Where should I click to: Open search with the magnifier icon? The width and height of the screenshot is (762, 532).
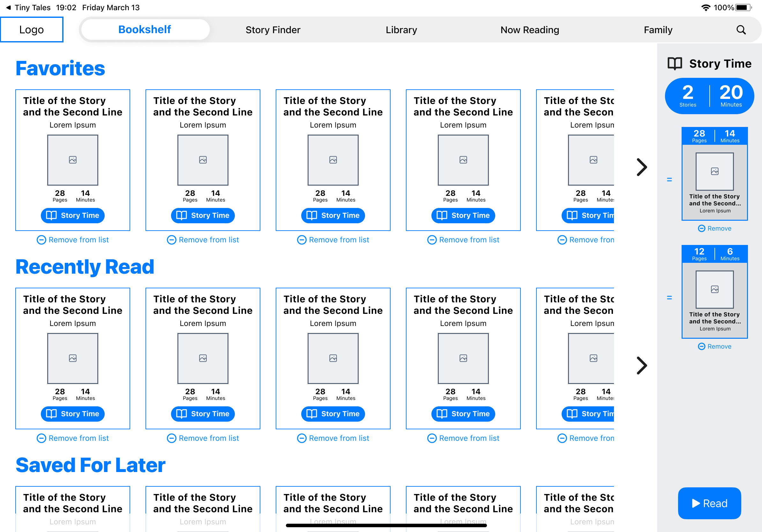[x=741, y=30]
